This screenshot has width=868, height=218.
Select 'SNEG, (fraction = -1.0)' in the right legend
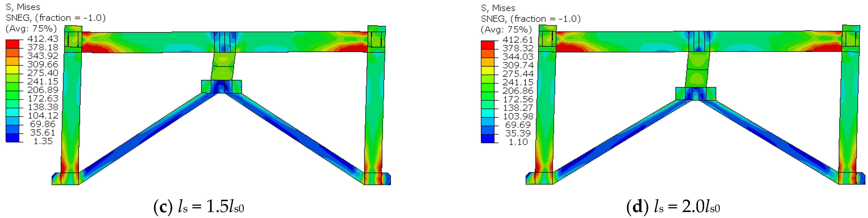tap(531, 19)
